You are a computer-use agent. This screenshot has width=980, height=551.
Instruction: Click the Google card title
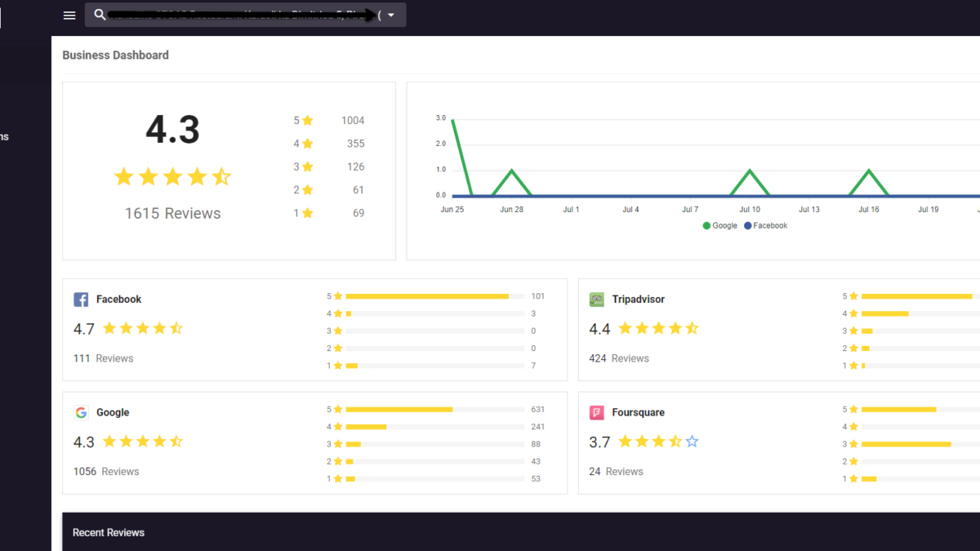point(113,413)
